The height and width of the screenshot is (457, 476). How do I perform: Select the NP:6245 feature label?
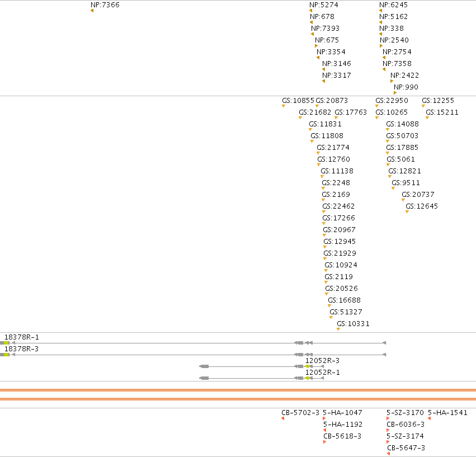393,5
